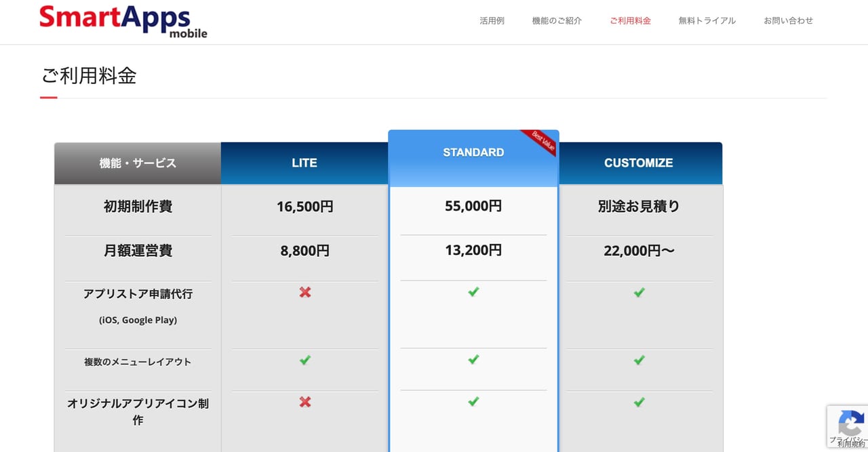Open the 活用例 menu item
868x452 pixels.
tap(492, 21)
